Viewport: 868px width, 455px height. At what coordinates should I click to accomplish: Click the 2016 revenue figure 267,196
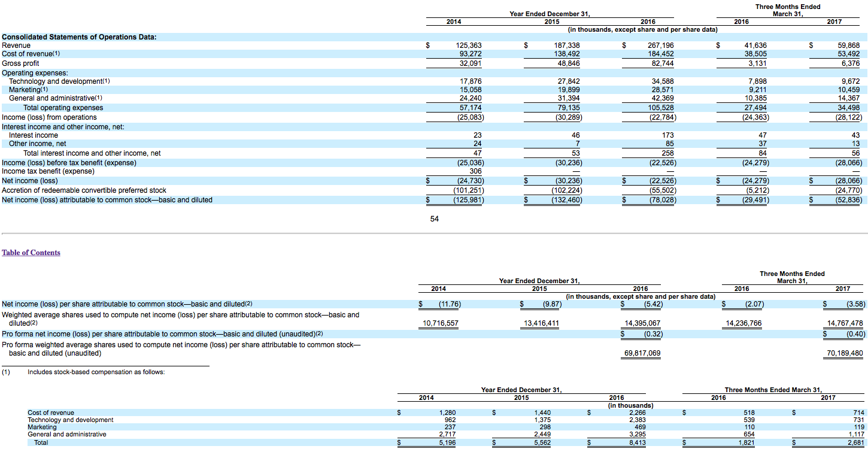tap(661, 45)
